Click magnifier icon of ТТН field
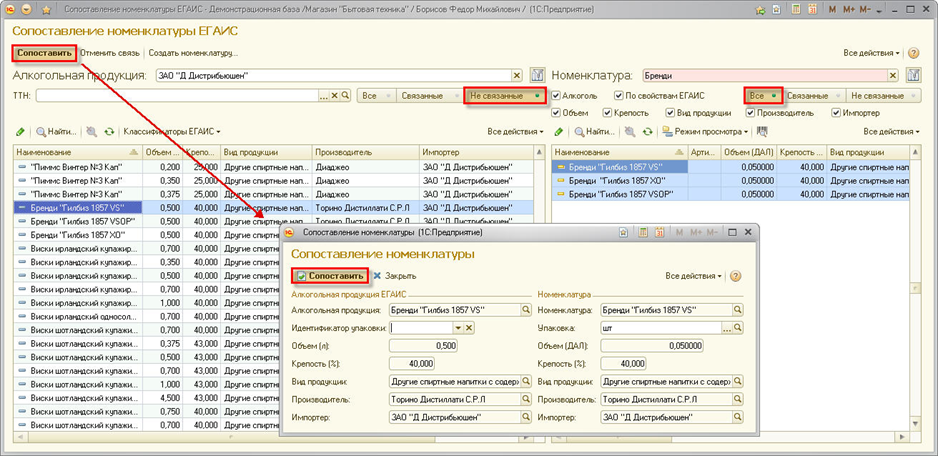 tap(345, 96)
